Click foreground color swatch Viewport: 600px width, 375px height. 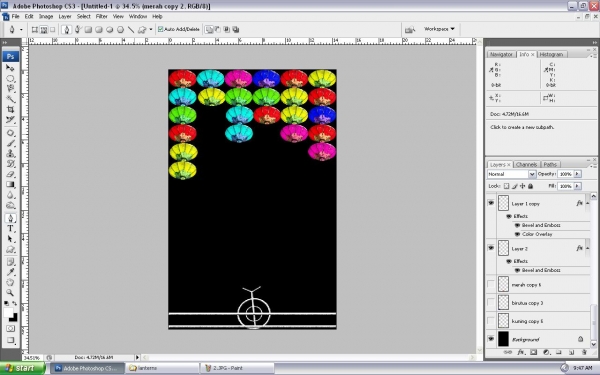[8, 313]
